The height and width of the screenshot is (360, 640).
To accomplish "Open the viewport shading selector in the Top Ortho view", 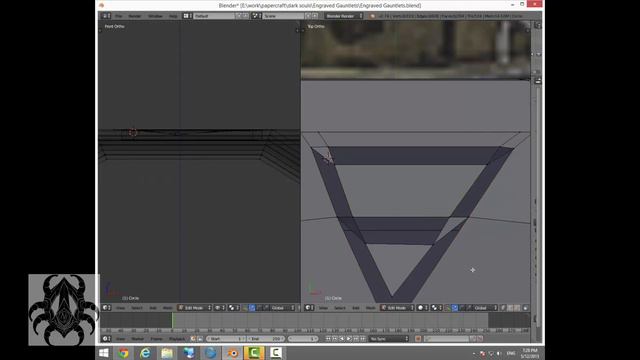I will pyautogui.click(x=422, y=308).
